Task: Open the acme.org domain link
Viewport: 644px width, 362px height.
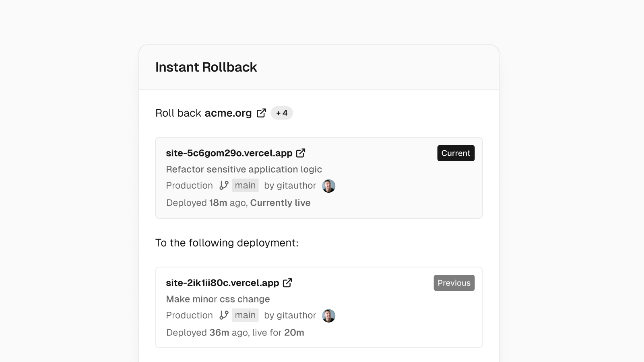Action: [x=227, y=113]
